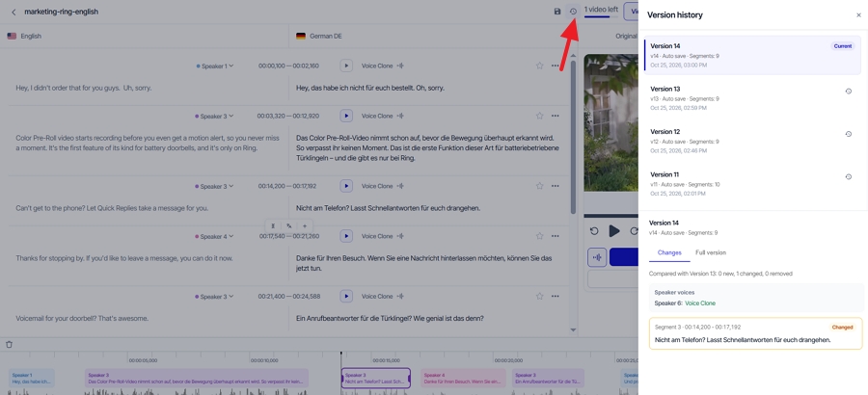Screen dimensions: 868x395
Task: Click the save project disk icon
Action: click(557, 12)
